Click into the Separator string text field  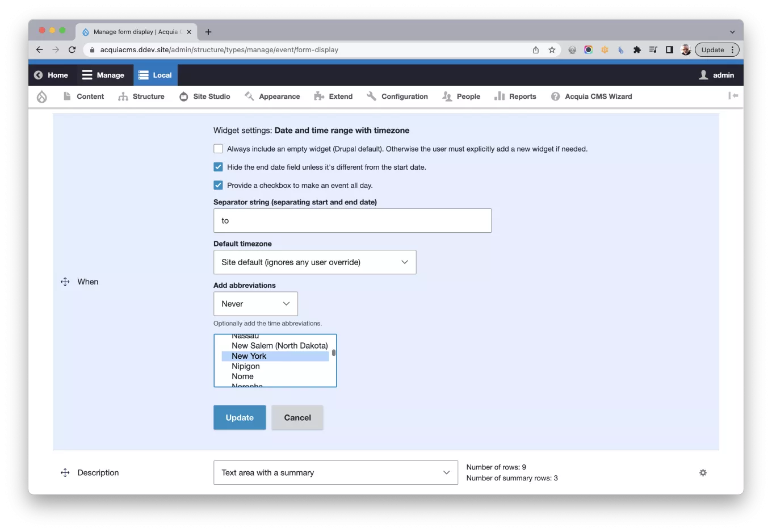(352, 220)
